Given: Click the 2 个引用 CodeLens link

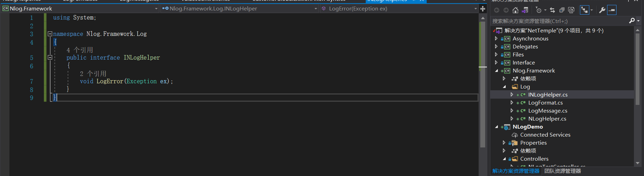Looking at the screenshot, I should click(93, 74).
